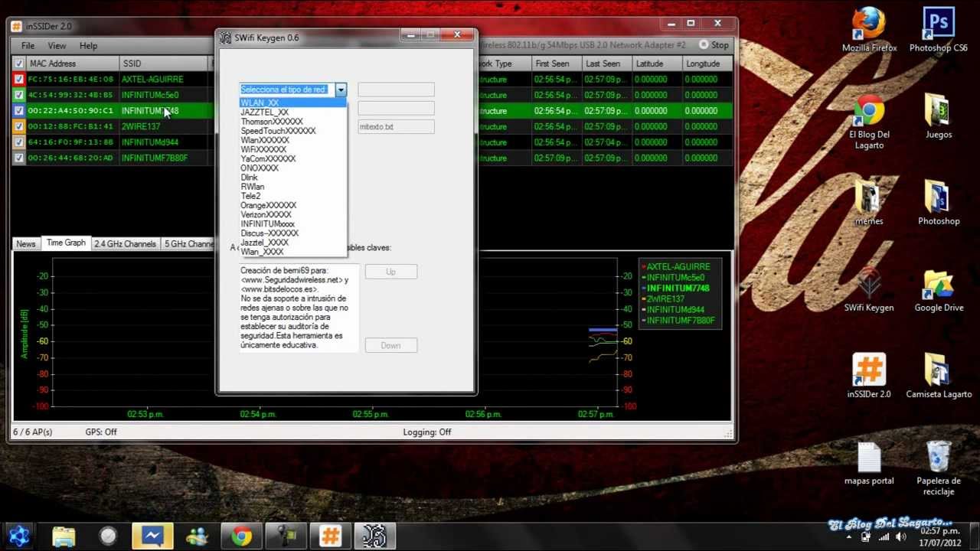Click the volume icon in system tray

tap(900, 536)
